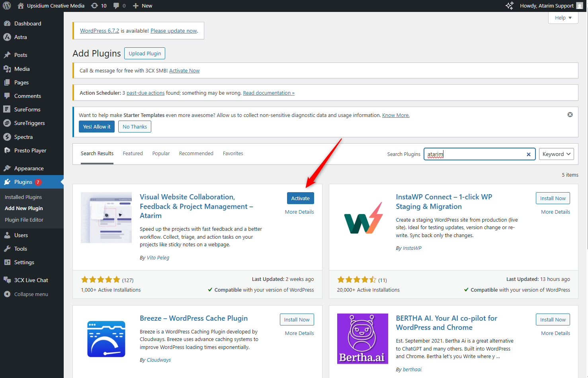Open the Keyword search type dropdown
Viewport: 588px width, 378px height.
click(556, 154)
